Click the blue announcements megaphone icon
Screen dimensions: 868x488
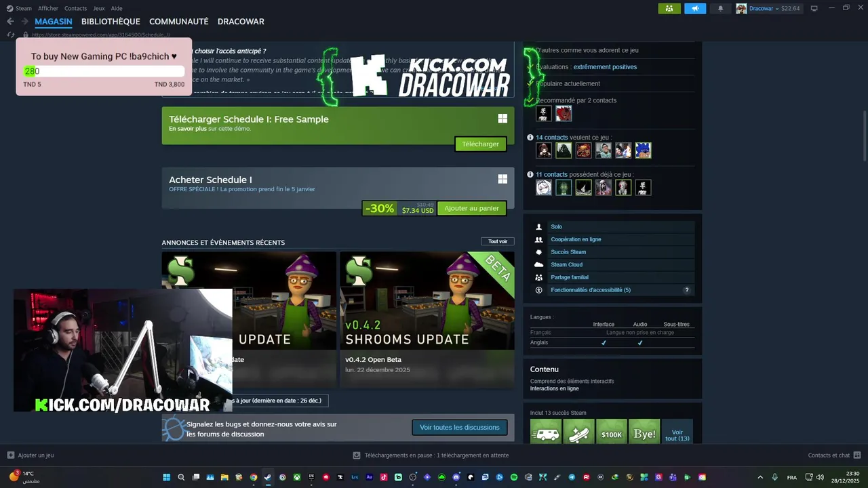point(695,8)
